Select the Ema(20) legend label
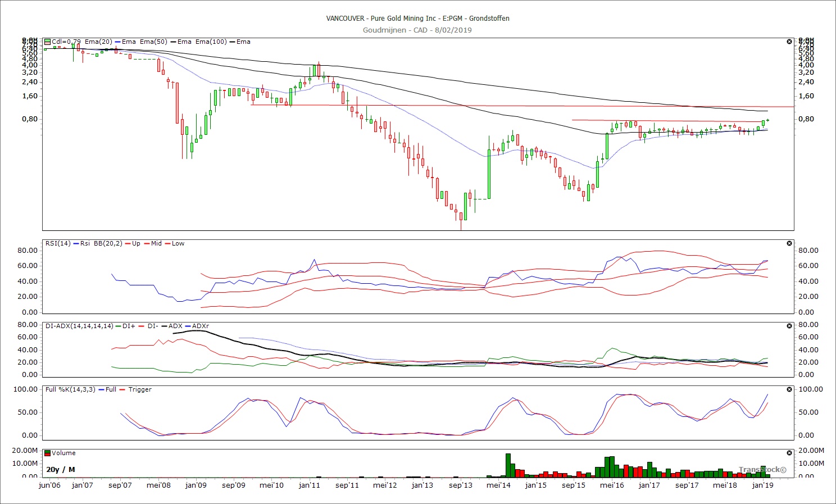Screen dimensions: 836x504 98,42
